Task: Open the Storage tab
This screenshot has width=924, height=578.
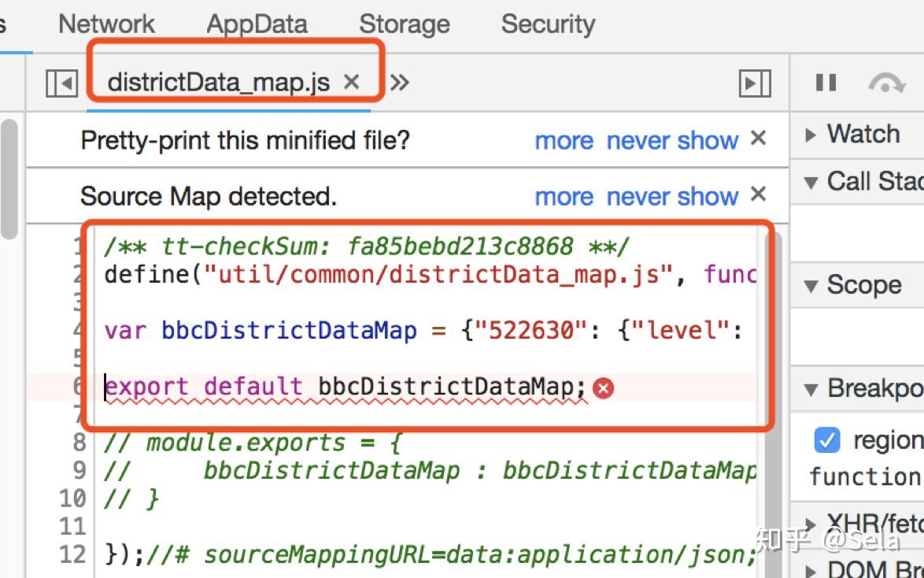Action: coord(404,24)
